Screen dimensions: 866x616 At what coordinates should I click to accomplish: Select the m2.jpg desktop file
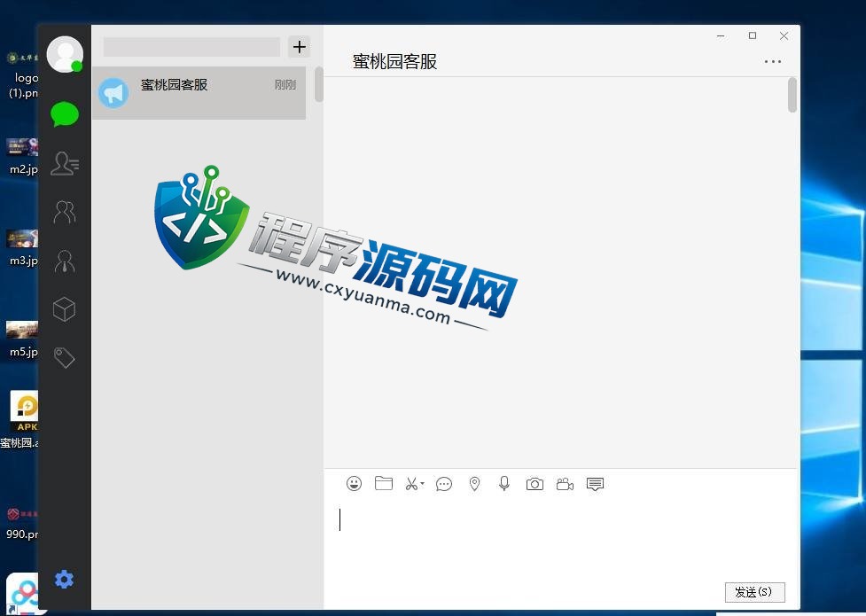pyautogui.click(x=23, y=157)
